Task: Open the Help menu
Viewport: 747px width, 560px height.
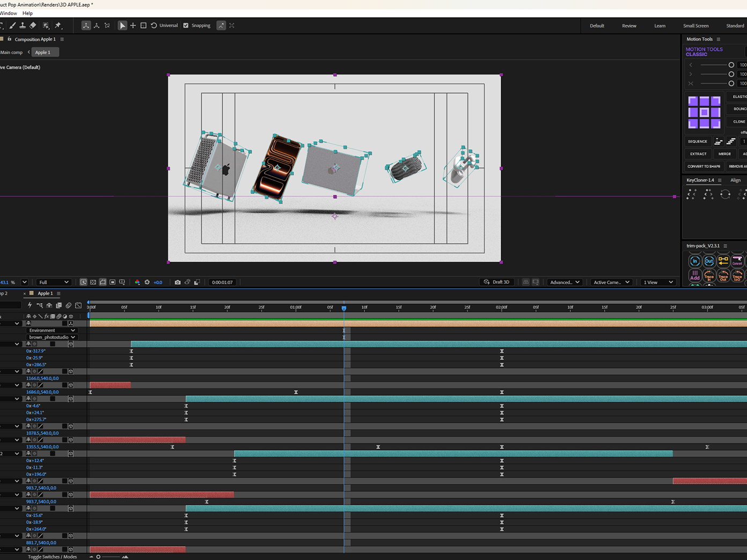Action: (x=27, y=13)
